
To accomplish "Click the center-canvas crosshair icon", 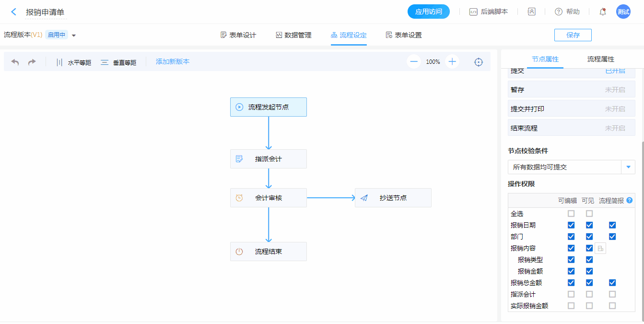I will [x=478, y=62].
